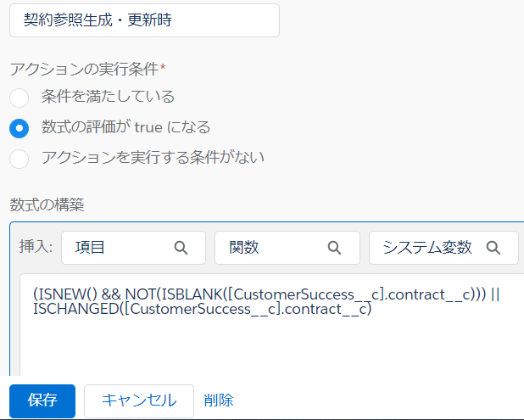Click the ISCHANGED formula line text

202,310
